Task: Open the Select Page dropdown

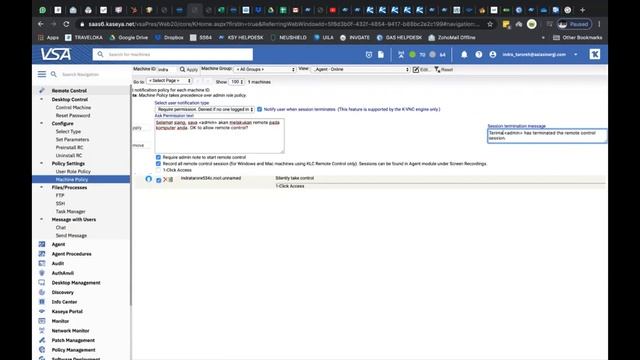Action: [169, 81]
